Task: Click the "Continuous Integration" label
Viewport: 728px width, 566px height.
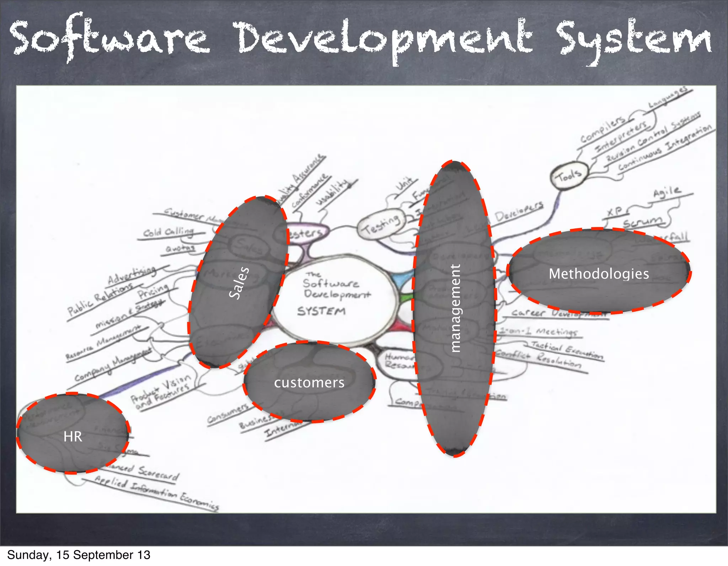Action: (665, 147)
